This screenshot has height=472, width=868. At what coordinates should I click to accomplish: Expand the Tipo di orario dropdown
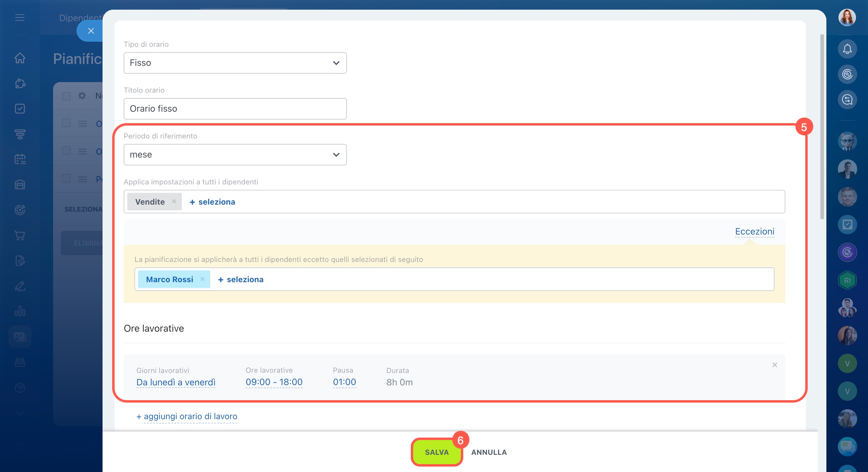pos(235,63)
